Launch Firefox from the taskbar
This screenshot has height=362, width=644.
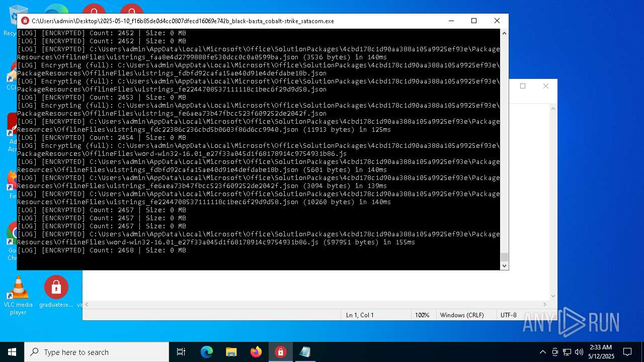click(256, 352)
